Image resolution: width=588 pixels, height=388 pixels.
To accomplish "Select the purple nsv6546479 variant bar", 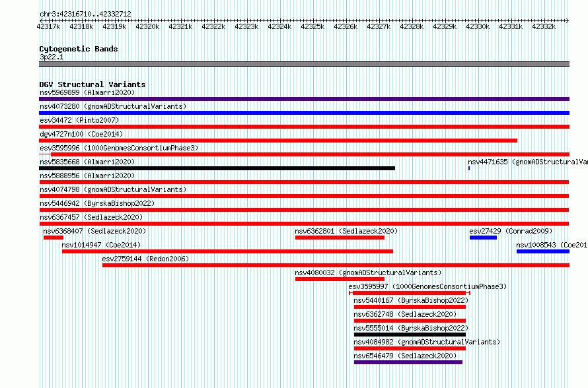I will click(x=408, y=362).
